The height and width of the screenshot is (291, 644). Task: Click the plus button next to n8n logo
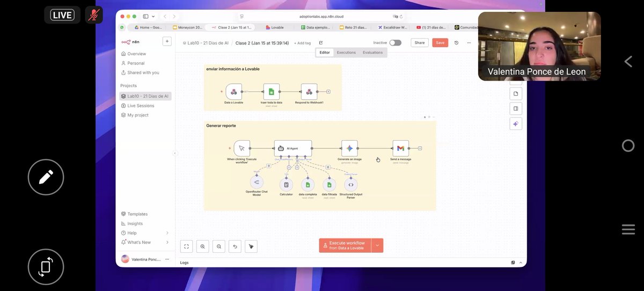(167, 41)
